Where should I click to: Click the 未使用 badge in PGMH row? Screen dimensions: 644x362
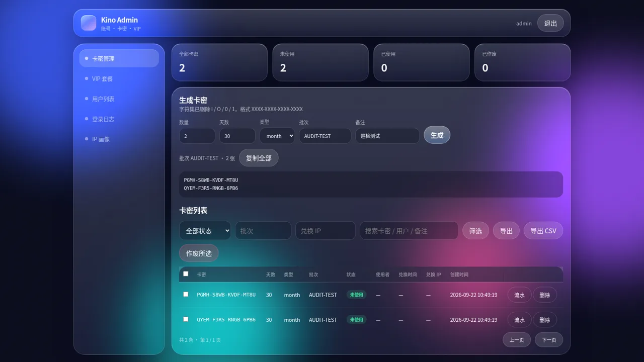356,295
